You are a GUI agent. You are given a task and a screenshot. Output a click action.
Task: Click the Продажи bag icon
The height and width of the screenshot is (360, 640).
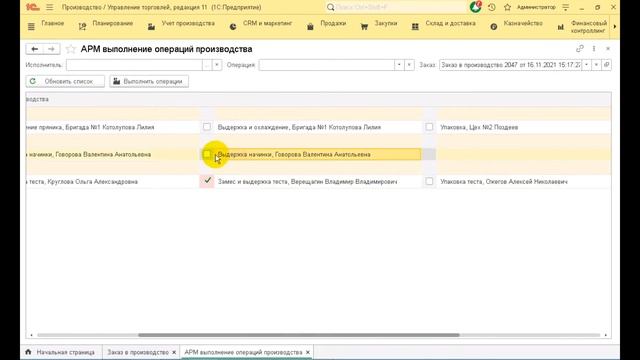[x=310, y=27]
